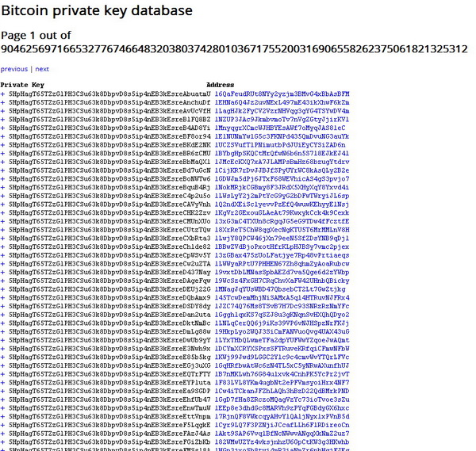This screenshot has width=476, height=451.
Task: Go to the previous page link
Action: 14,69
